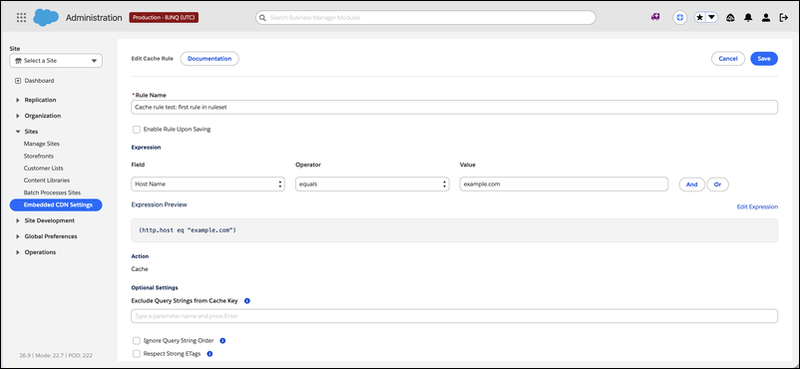Show info for Ignore Query String Order
The height and width of the screenshot is (369, 800).
[222, 340]
